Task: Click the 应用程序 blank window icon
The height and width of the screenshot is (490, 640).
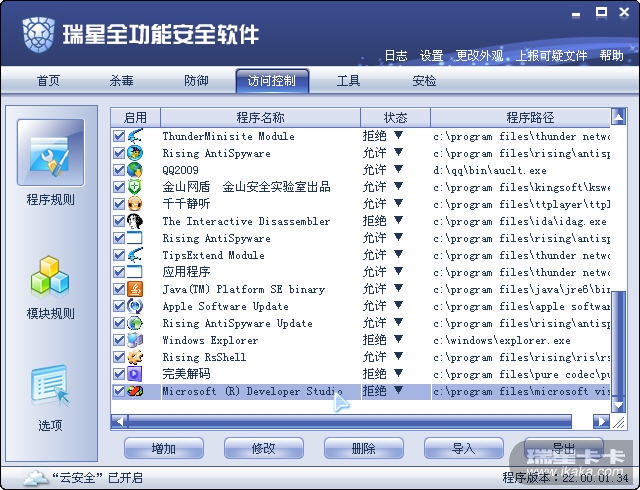Action: pos(135,272)
